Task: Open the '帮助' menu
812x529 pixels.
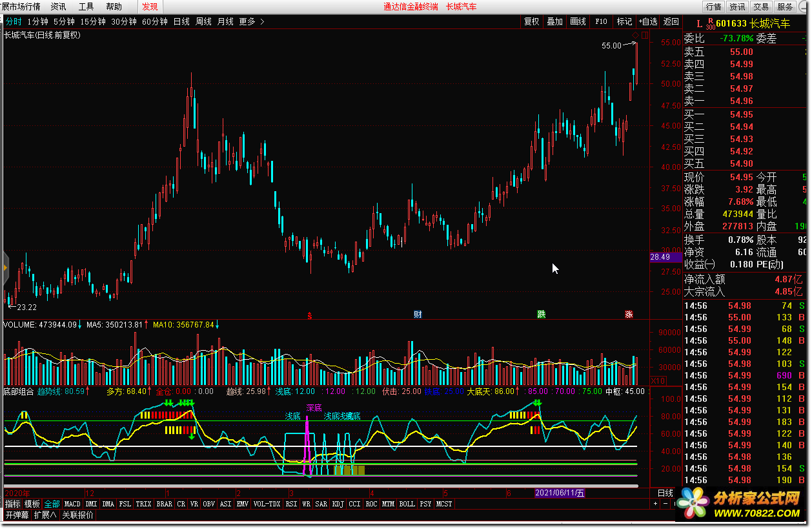Action: tap(114, 6)
